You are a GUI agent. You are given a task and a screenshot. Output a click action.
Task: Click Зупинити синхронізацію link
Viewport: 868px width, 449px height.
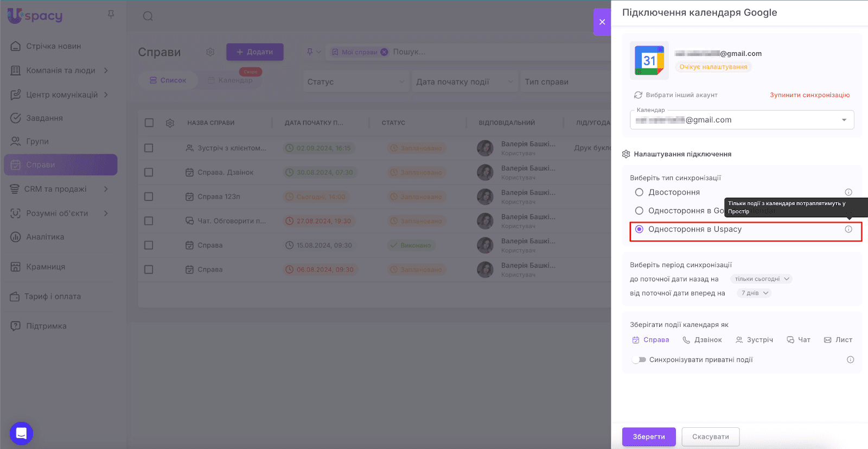tap(809, 95)
